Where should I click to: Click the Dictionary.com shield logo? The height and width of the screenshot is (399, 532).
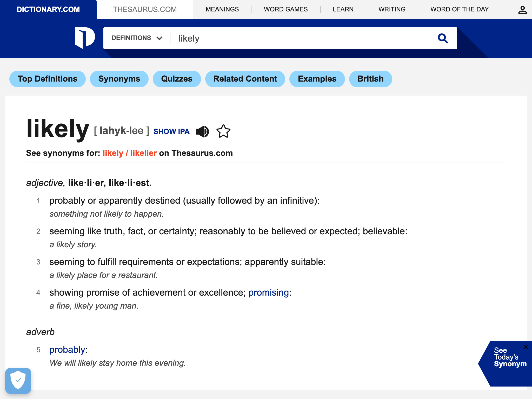tap(85, 38)
